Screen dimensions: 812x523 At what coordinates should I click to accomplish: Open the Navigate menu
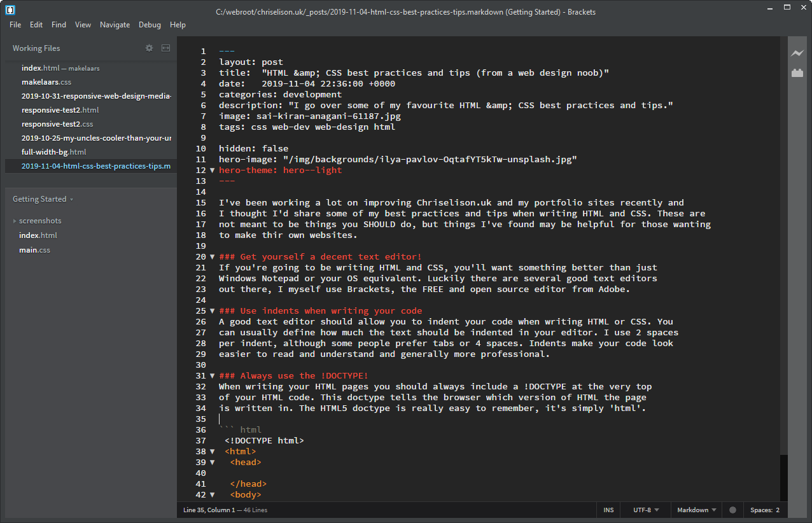click(x=115, y=24)
